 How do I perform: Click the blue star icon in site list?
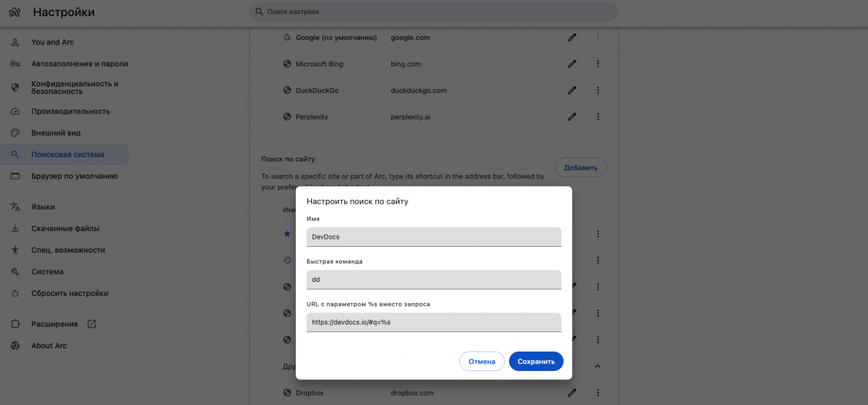[287, 234]
